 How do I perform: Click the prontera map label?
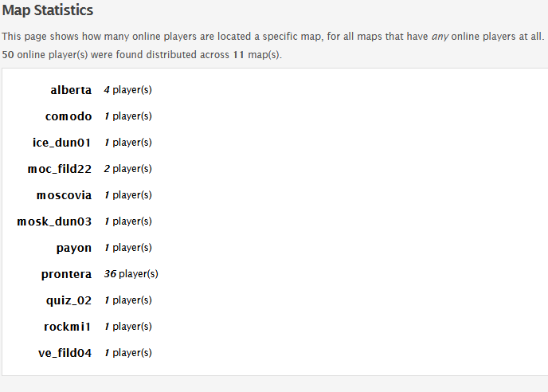pyautogui.click(x=66, y=274)
